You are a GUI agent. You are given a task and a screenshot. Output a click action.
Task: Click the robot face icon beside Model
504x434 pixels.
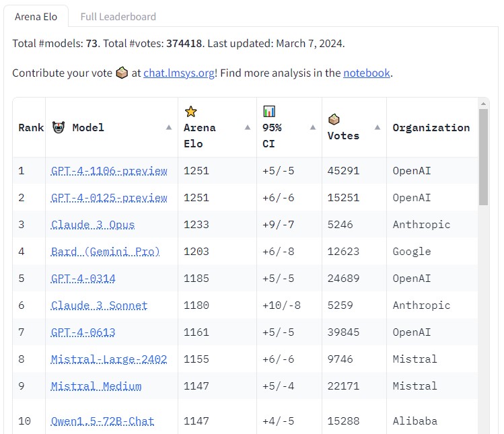point(59,127)
